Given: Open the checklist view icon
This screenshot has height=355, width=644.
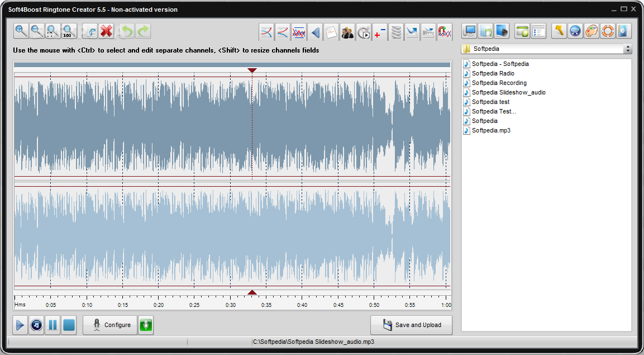Looking at the screenshot, I should (538, 31).
